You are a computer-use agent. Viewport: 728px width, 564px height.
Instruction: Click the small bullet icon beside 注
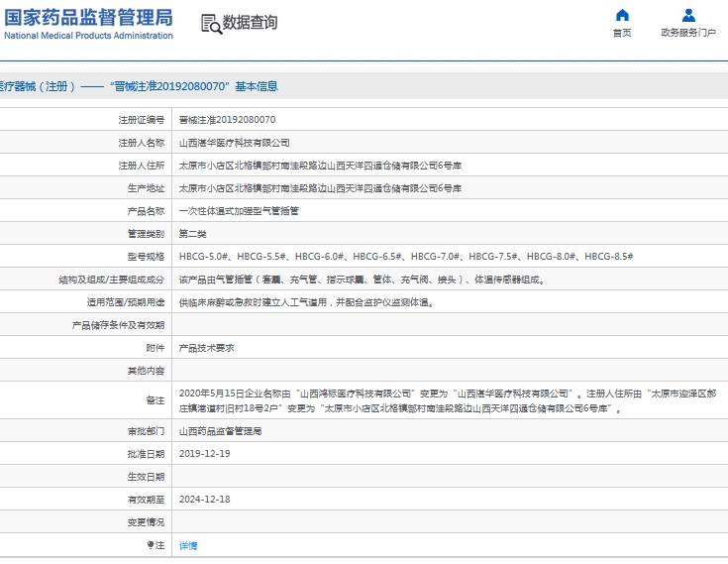pos(150,545)
